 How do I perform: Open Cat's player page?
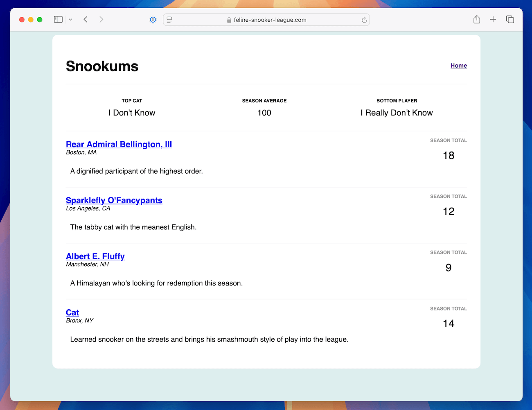[x=72, y=313]
